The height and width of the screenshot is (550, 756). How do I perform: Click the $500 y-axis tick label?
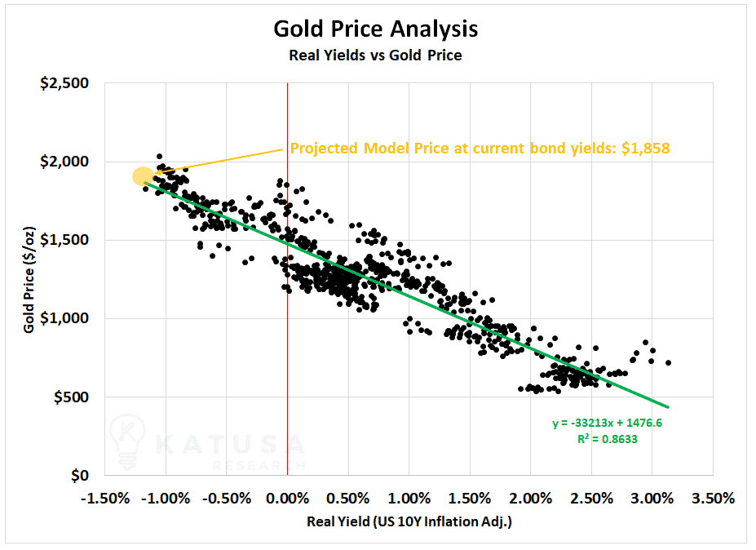pos(71,397)
